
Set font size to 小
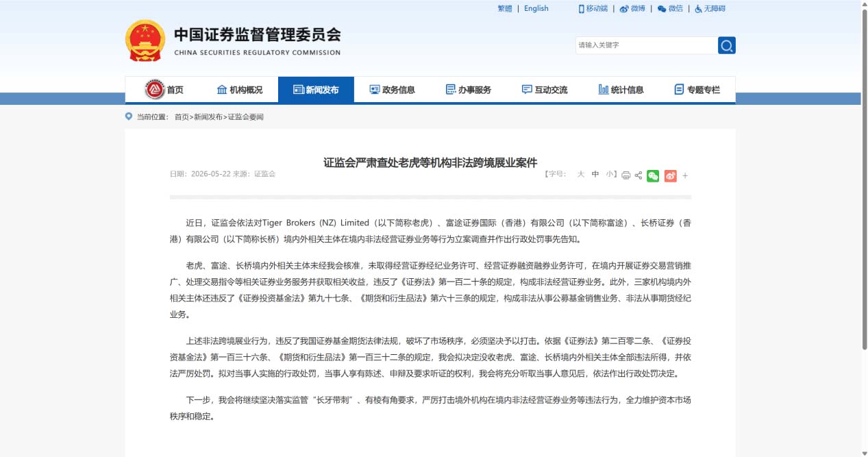pos(610,174)
